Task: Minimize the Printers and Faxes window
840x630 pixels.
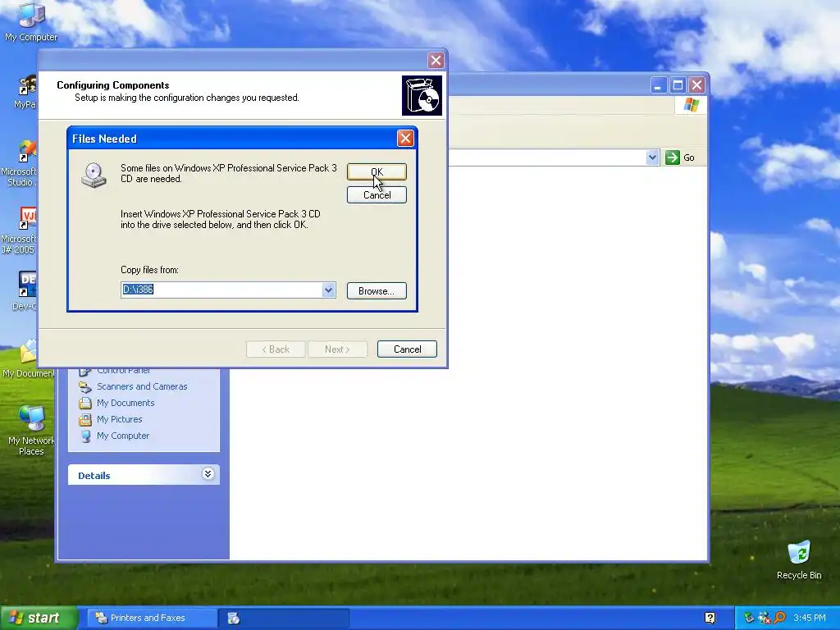Action: point(659,85)
